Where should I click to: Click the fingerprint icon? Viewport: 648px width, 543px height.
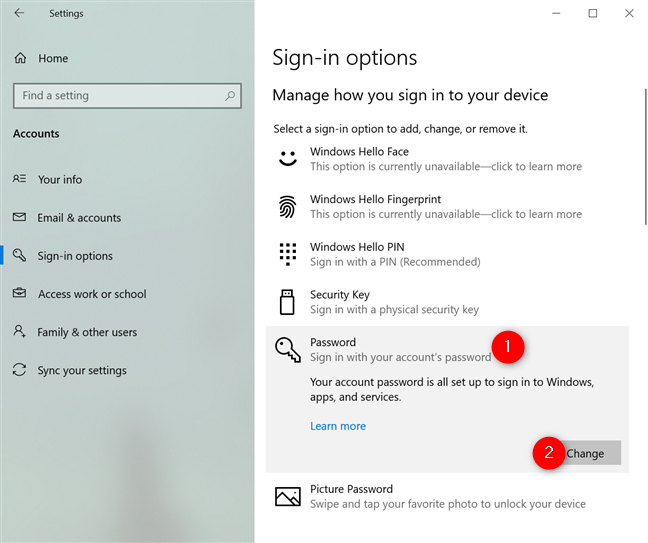288,206
